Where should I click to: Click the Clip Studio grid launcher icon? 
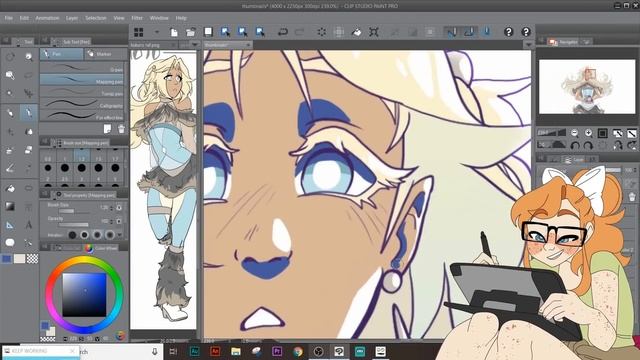click(x=139, y=32)
